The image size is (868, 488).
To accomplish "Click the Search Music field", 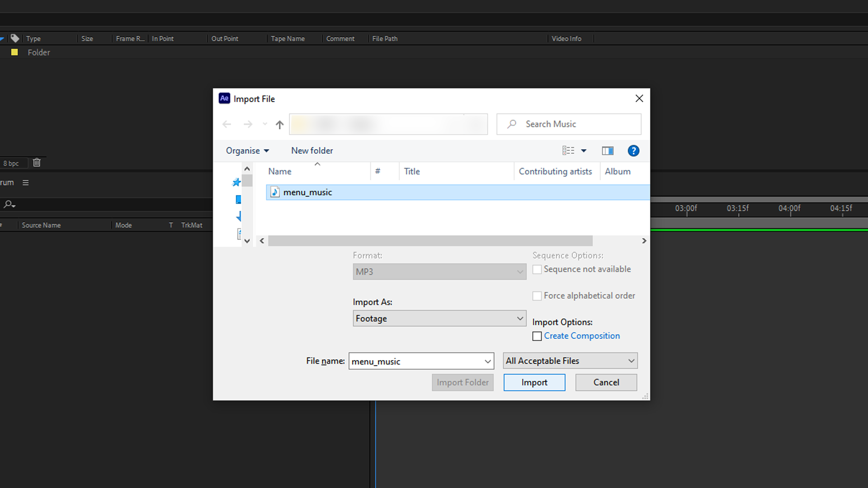I will 569,124.
